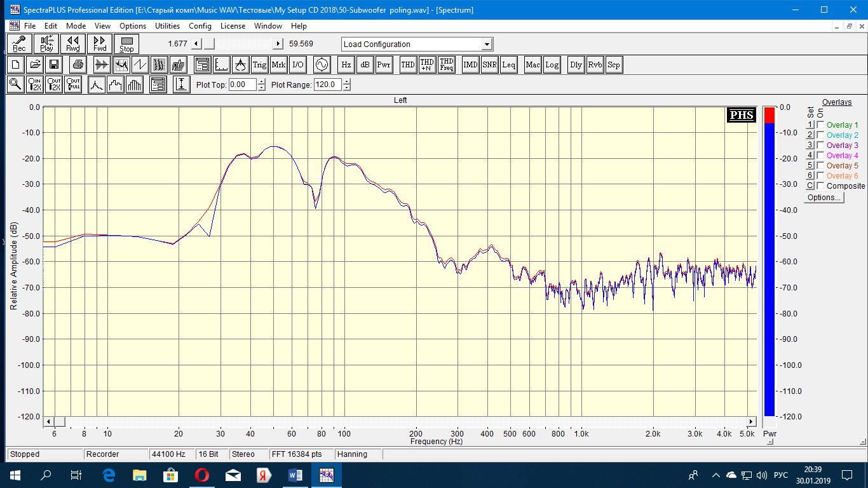
Task: Open the THD measurement utility
Action: point(408,64)
